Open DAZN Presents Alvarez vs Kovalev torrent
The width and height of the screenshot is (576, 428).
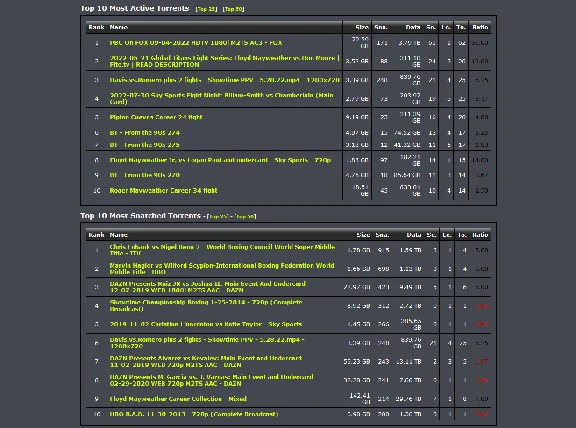(206, 362)
